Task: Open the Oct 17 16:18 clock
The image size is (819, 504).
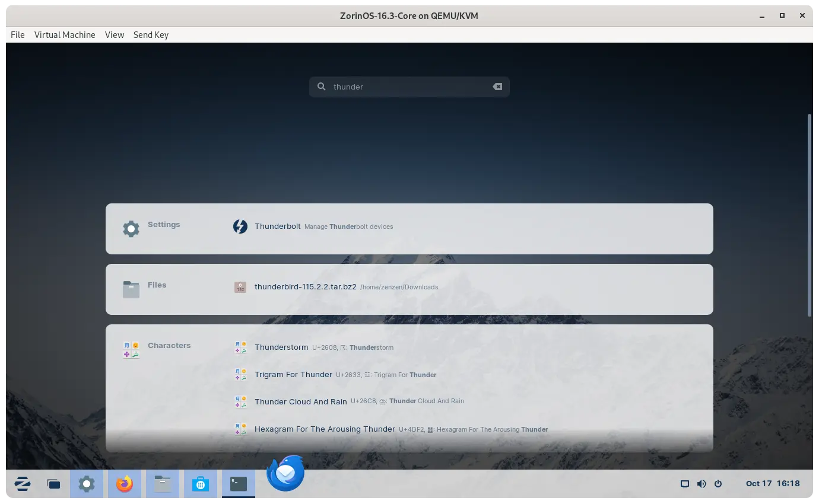Action: click(773, 484)
